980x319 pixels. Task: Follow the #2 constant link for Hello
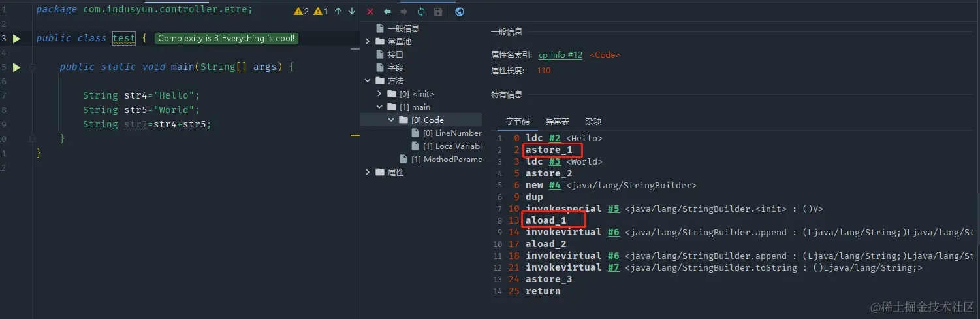click(556, 139)
